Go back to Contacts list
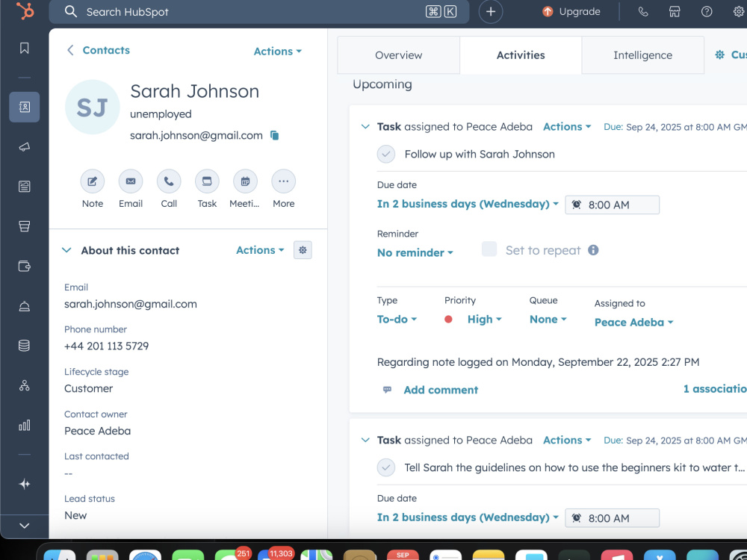The height and width of the screenshot is (560, 747). click(x=98, y=50)
